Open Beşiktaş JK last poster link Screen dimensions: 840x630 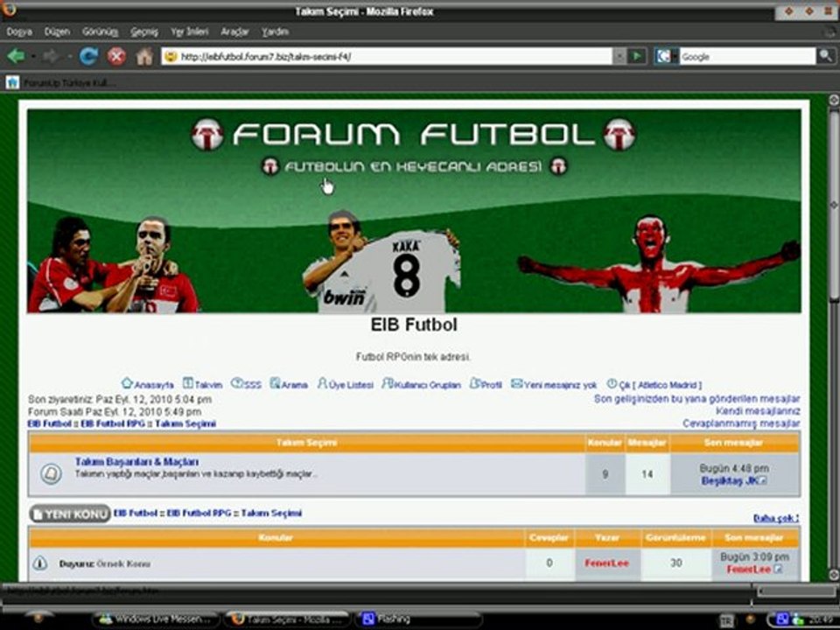pos(729,481)
